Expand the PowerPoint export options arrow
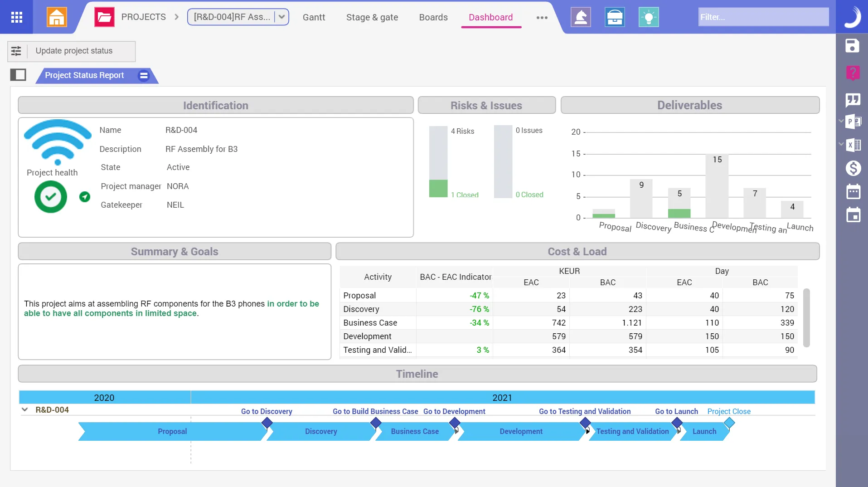The image size is (868, 487). pyautogui.click(x=841, y=121)
